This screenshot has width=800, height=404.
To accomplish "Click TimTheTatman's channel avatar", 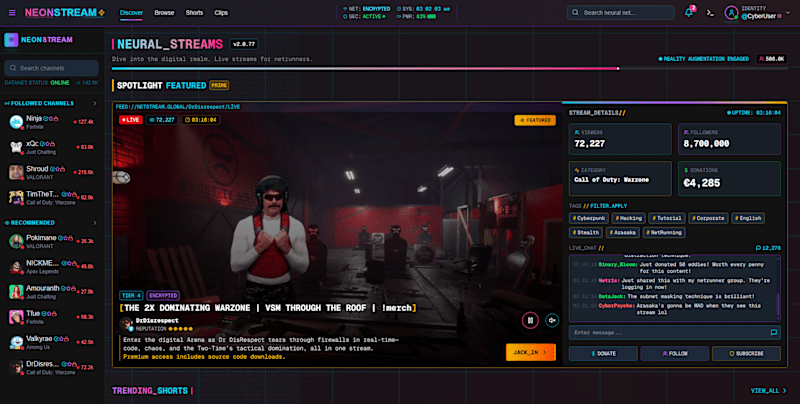I will pyautogui.click(x=16, y=197).
